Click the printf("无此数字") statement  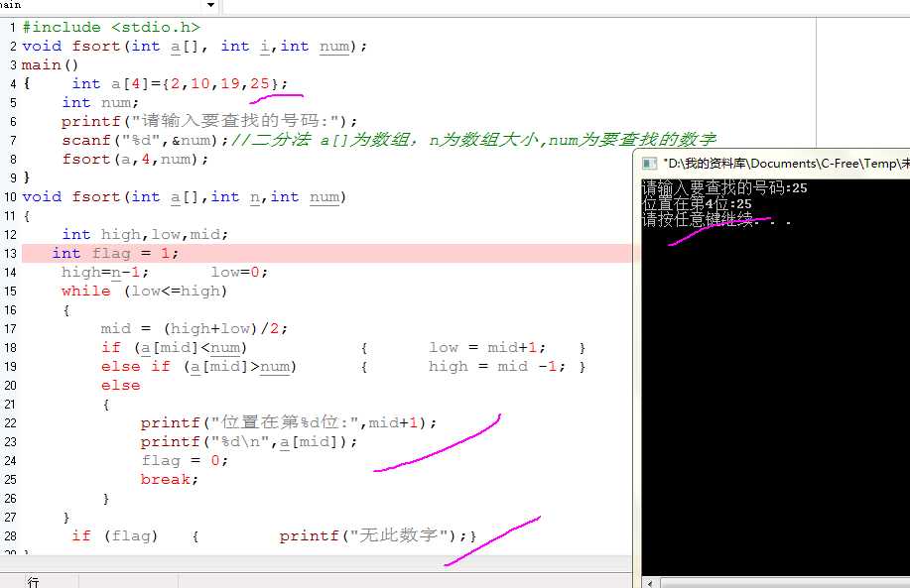(x=373, y=535)
